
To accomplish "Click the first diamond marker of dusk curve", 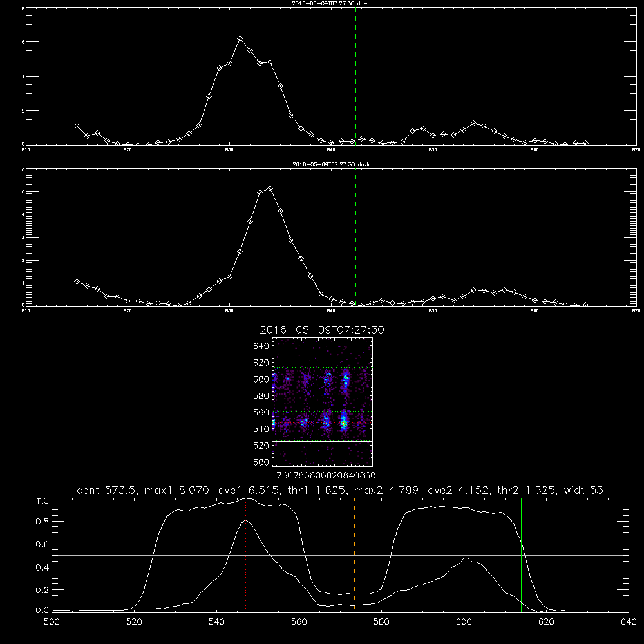I will (x=77, y=282).
